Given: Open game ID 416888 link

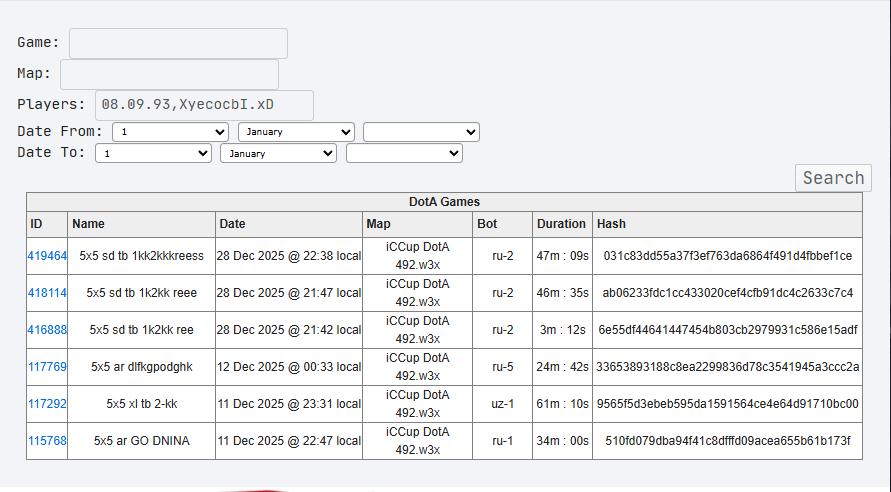Looking at the screenshot, I should click(47, 330).
